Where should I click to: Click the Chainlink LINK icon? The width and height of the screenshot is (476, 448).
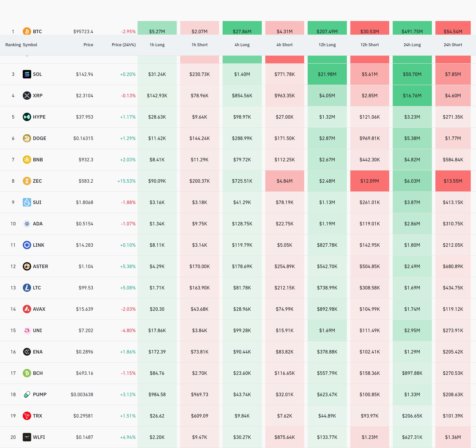(x=27, y=245)
